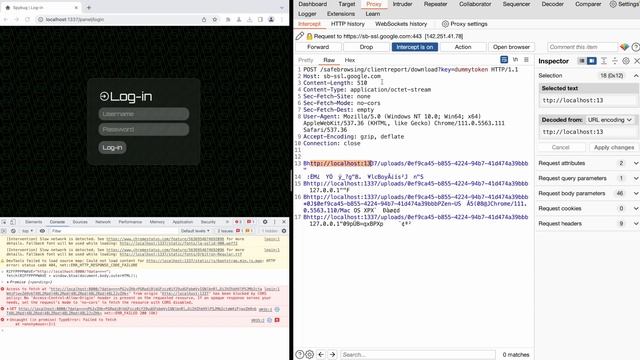This screenshot has height=360, width=640.
Task: Expand all Inspector sections icon
Action: pyautogui.click(x=604, y=61)
